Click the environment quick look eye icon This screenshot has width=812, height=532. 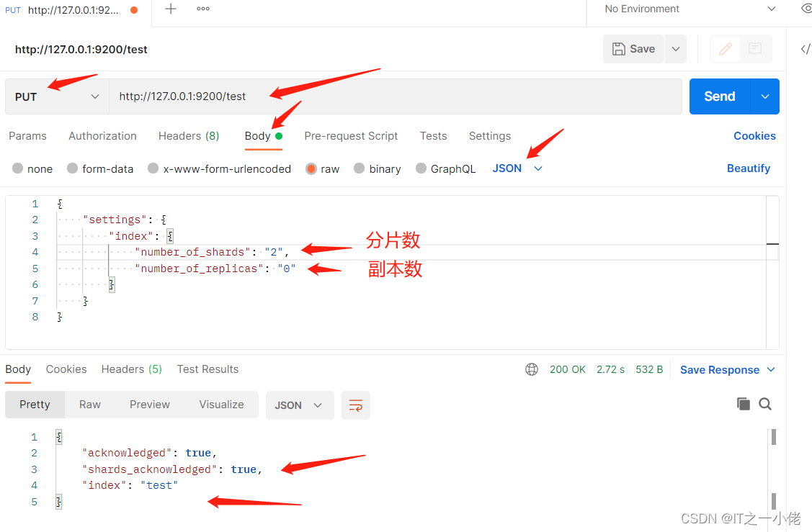(x=806, y=9)
